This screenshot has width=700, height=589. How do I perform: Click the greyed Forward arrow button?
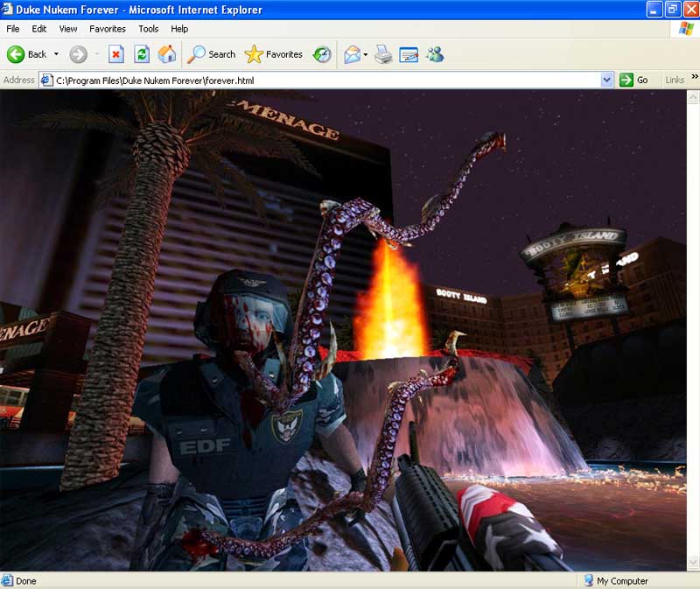pyautogui.click(x=78, y=54)
